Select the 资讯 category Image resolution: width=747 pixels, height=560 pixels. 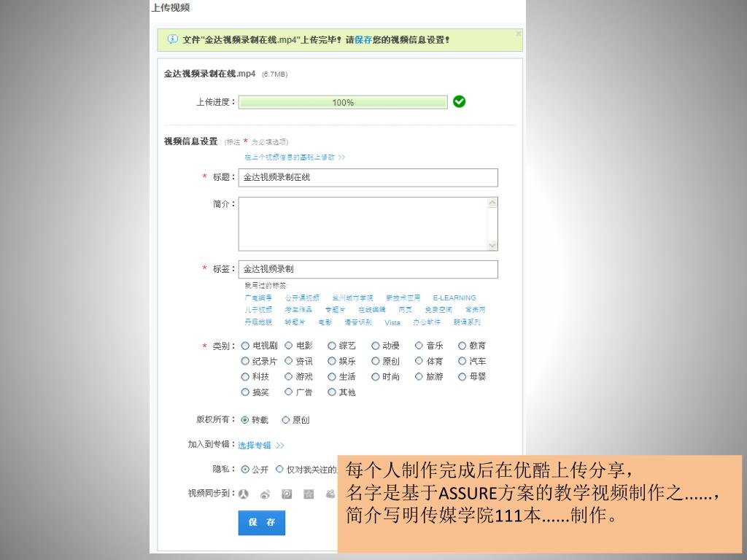click(x=288, y=362)
